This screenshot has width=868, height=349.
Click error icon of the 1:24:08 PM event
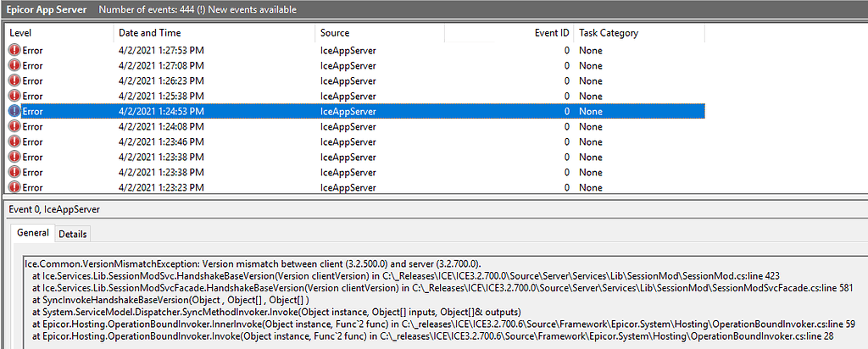pyautogui.click(x=15, y=126)
